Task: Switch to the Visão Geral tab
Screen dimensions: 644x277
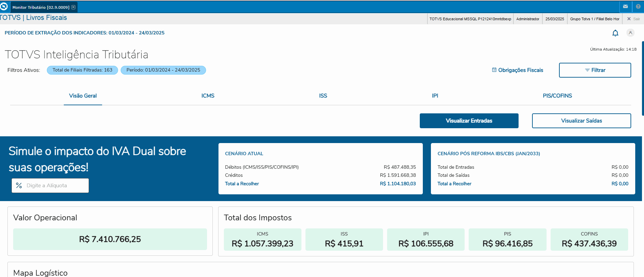Action: tap(83, 96)
